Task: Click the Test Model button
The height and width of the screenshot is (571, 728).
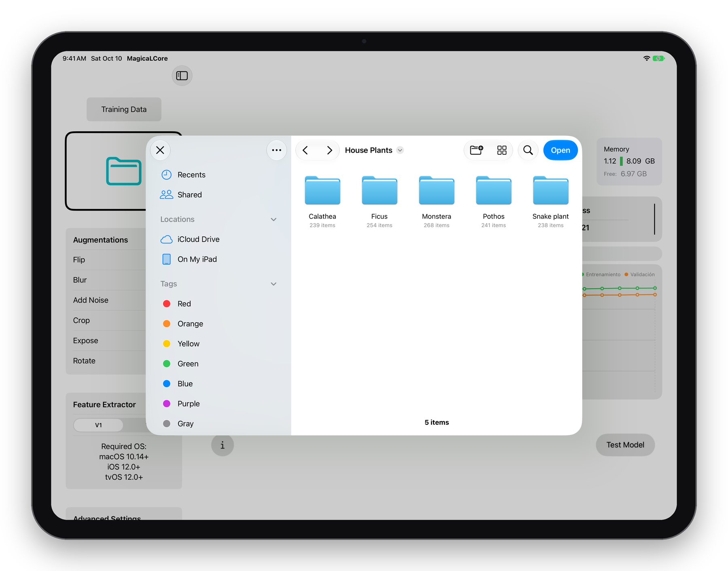Action: click(625, 445)
